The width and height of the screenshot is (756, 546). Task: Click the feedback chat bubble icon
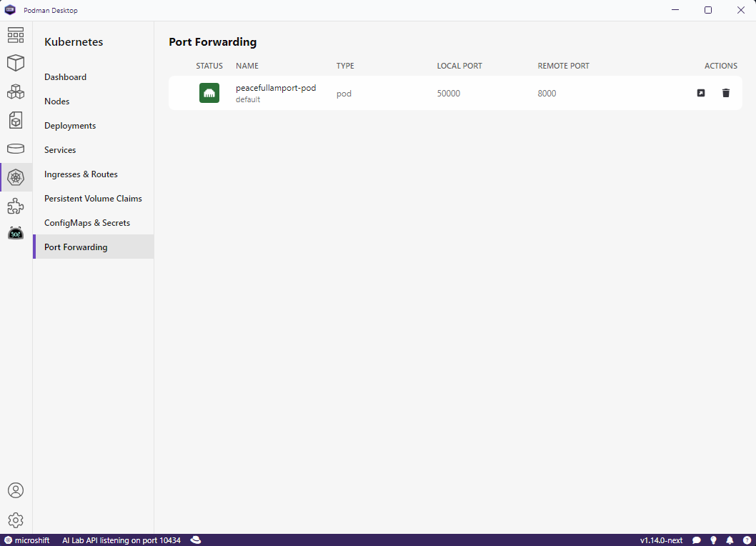pos(697,540)
